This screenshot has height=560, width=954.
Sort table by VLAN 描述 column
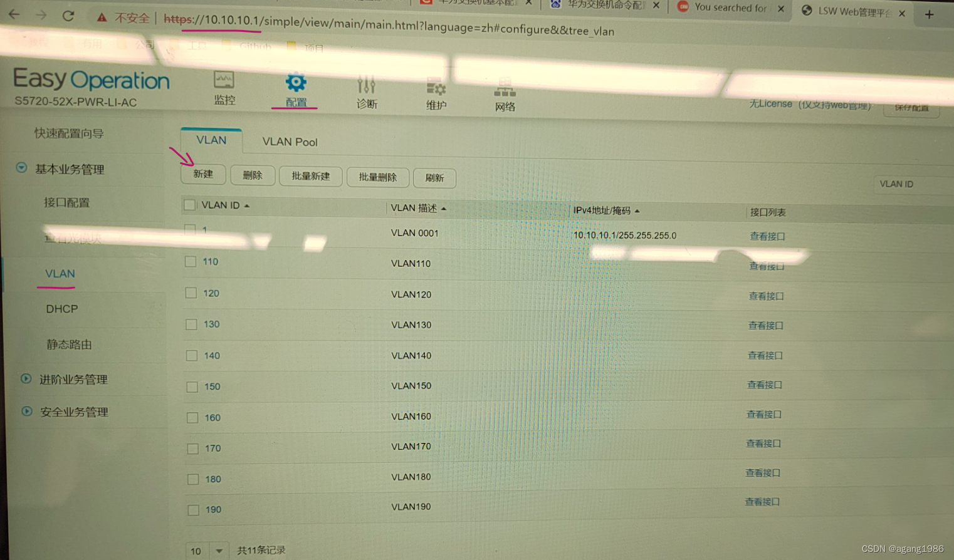coord(419,208)
